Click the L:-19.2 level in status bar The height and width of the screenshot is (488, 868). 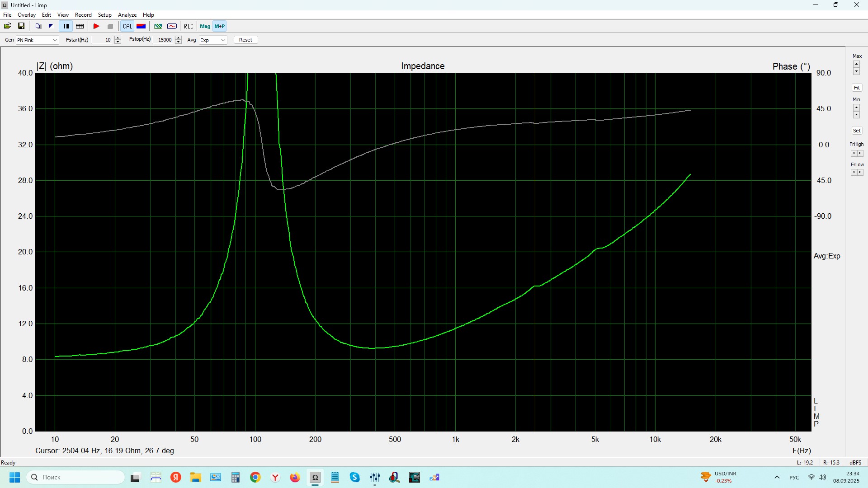[805, 463]
